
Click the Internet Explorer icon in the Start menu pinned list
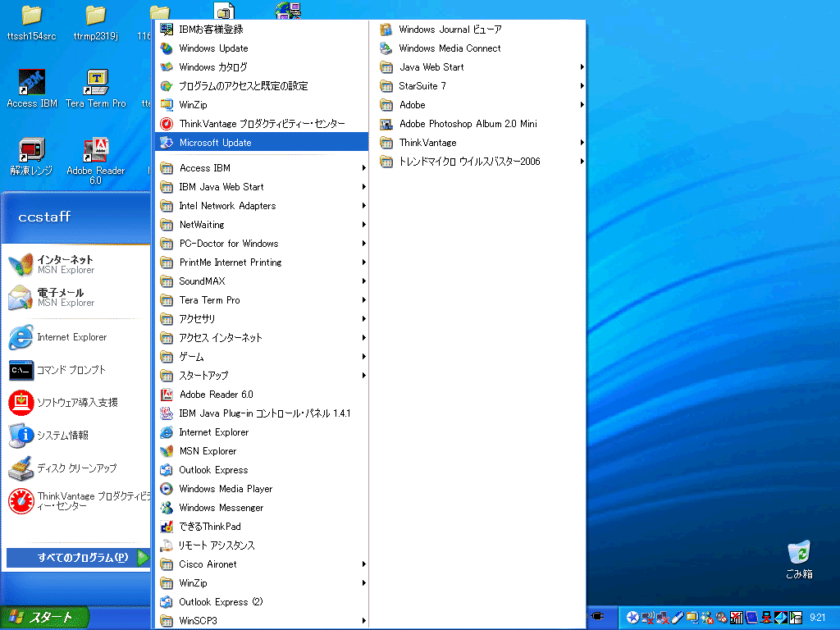[21, 337]
